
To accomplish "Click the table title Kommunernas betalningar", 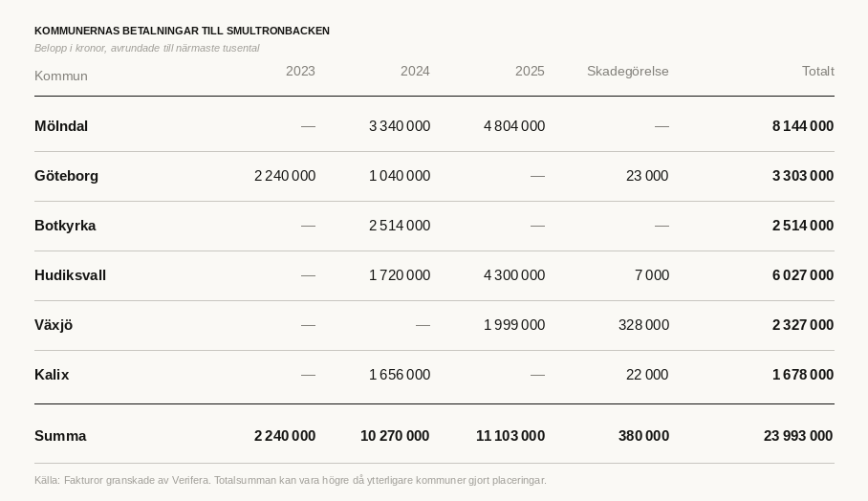I will tap(182, 31).
